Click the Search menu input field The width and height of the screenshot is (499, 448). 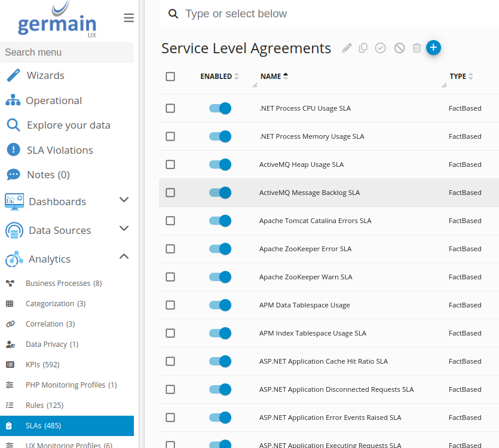pos(67,52)
